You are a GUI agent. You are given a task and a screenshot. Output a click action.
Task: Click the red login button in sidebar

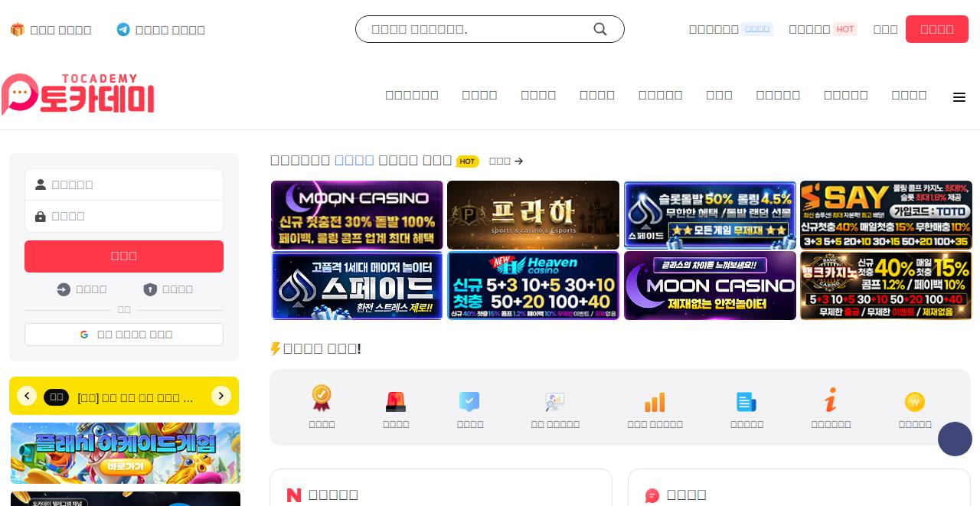[124, 256]
